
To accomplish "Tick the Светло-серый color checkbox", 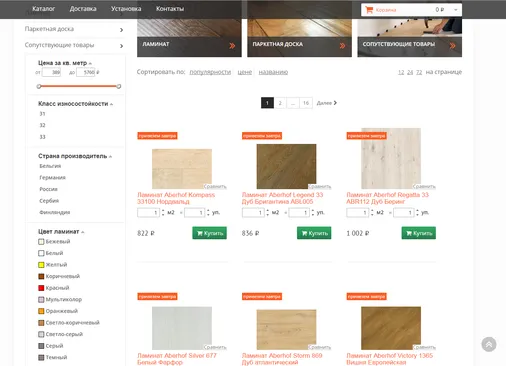I will click(41, 334).
